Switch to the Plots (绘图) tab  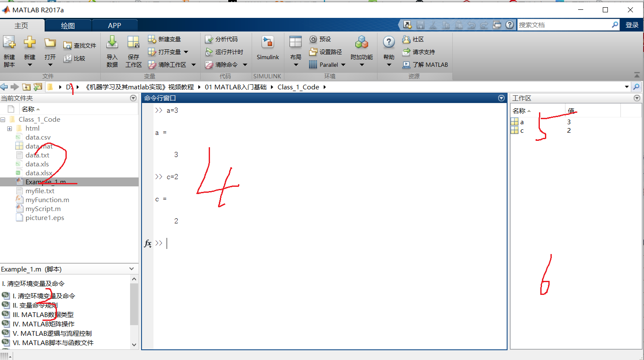pyautogui.click(x=68, y=26)
